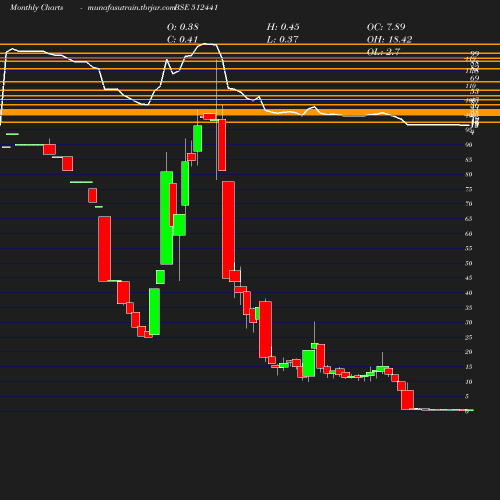Click the 35 price axis label
Viewport: 500px width, 500px height.
(x=469, y=308)
